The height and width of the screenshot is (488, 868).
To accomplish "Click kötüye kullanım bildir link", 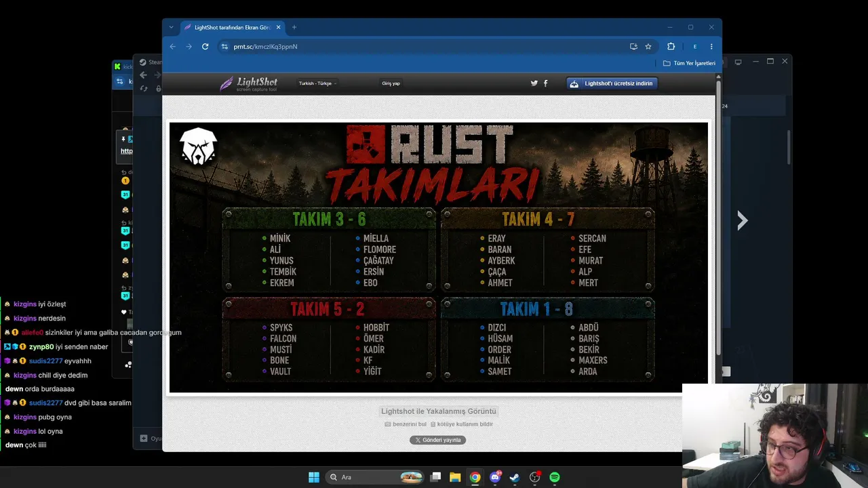I will pos(462,424).
